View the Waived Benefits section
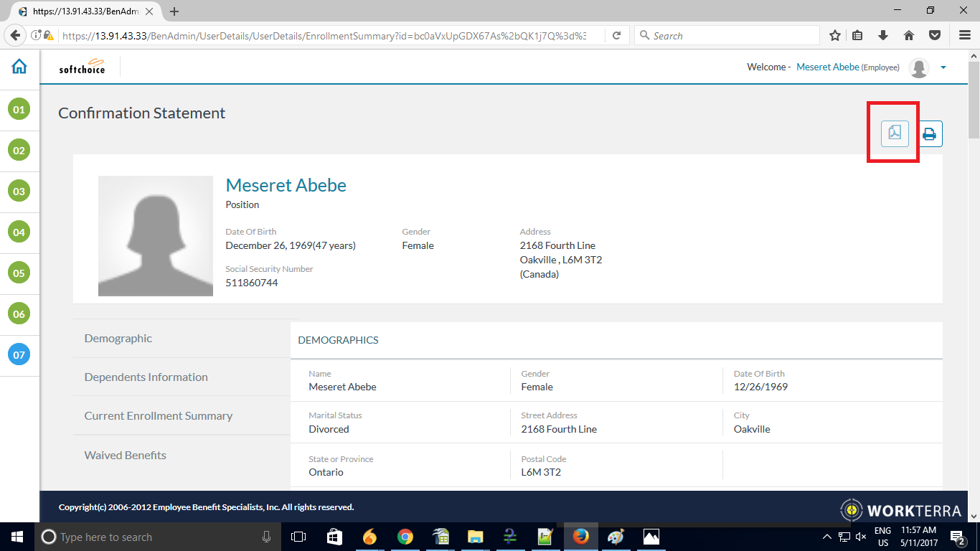The height and width of the screenshot is (551, 980). (125, 456)
